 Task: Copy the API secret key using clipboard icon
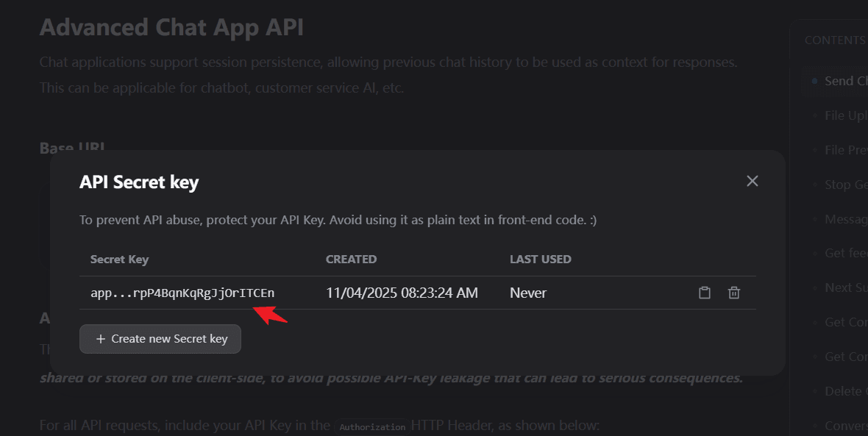coord(704,293)
